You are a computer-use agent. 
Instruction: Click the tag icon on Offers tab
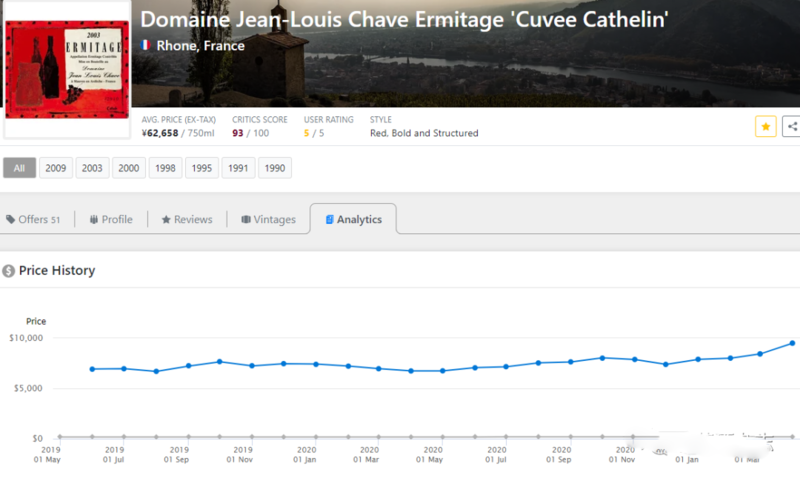pos(11,220)
